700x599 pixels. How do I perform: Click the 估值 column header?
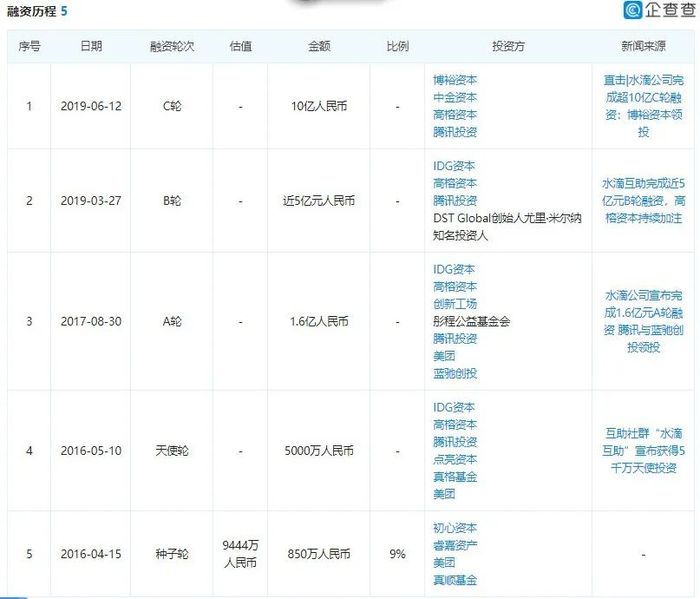click(x=241, y=46)
